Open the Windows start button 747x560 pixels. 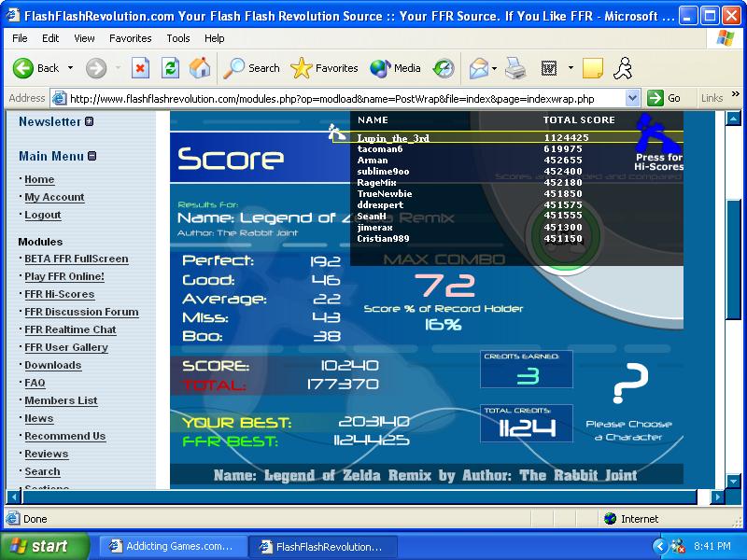44,546
